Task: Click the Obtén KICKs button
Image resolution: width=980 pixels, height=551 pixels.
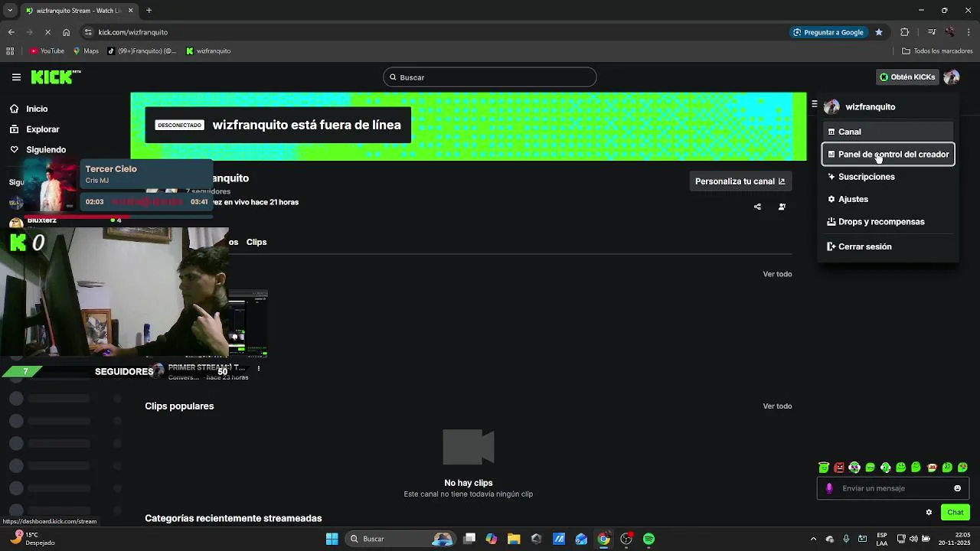Action: point(907,77)
